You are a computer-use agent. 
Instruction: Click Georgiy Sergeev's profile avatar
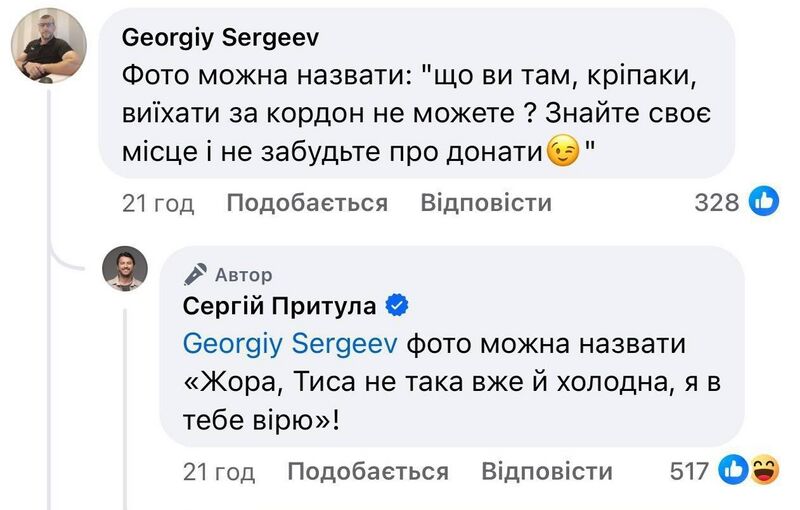[48, 45]
